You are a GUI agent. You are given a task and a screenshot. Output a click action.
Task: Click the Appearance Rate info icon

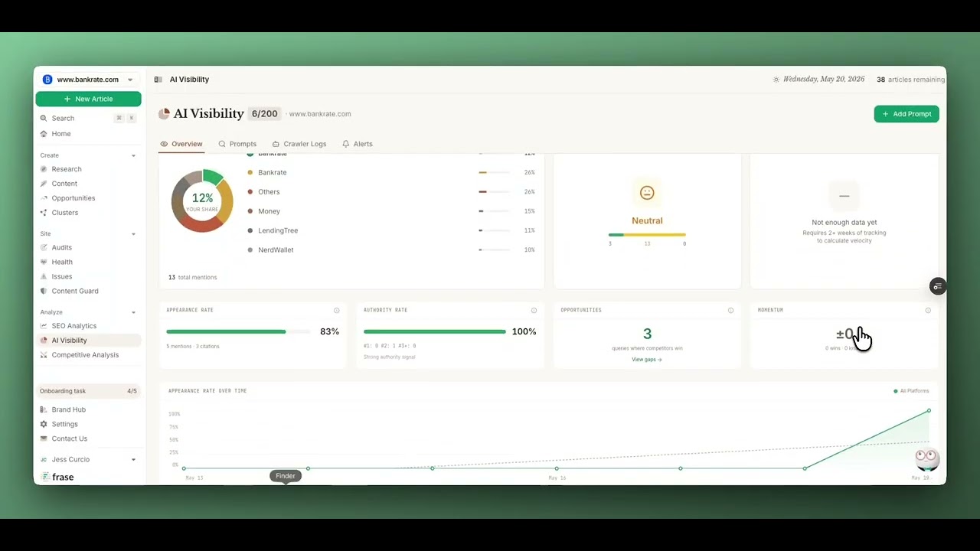tap(337, 311)
